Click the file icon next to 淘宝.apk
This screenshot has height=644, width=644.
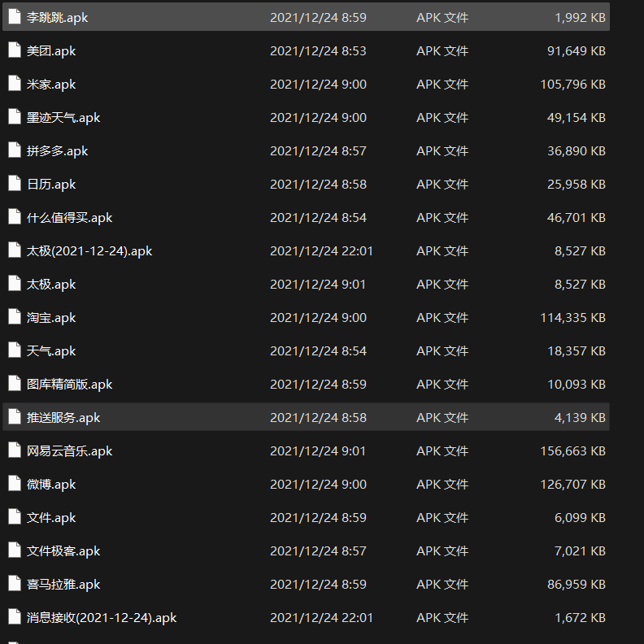click(x=14, y=317)
